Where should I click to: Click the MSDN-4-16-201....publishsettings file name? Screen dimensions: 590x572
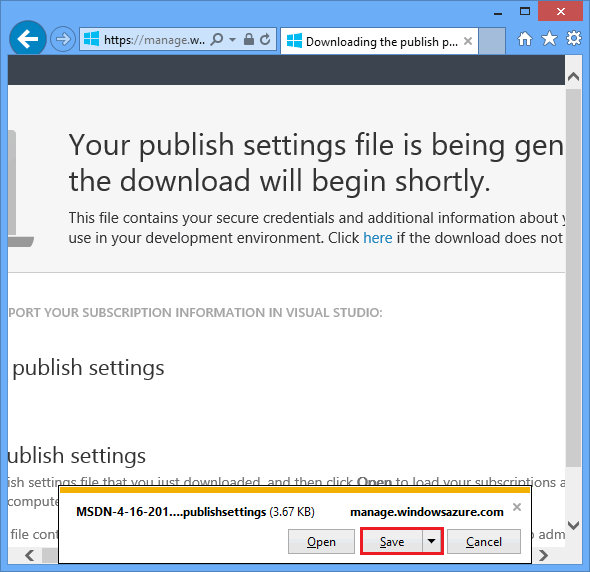(x=171, y=512)
